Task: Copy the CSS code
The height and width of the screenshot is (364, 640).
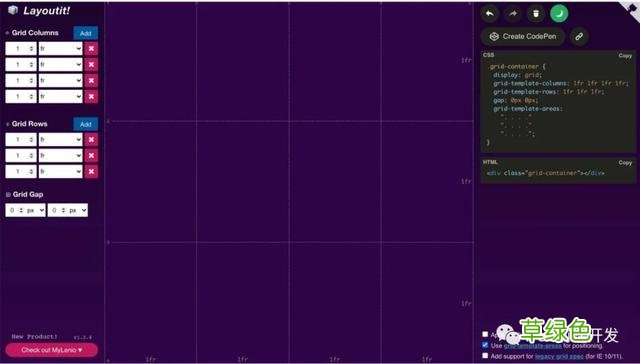Action: click(625, 55)
